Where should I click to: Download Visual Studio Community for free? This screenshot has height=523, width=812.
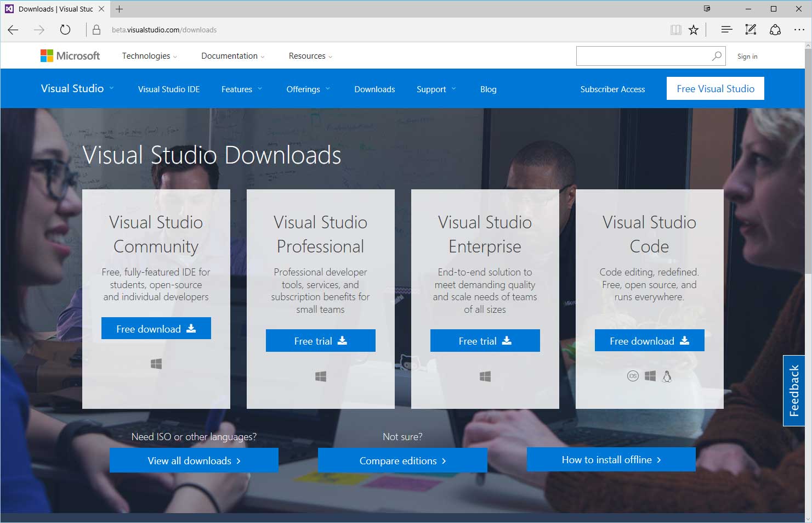tap(156, 328)
